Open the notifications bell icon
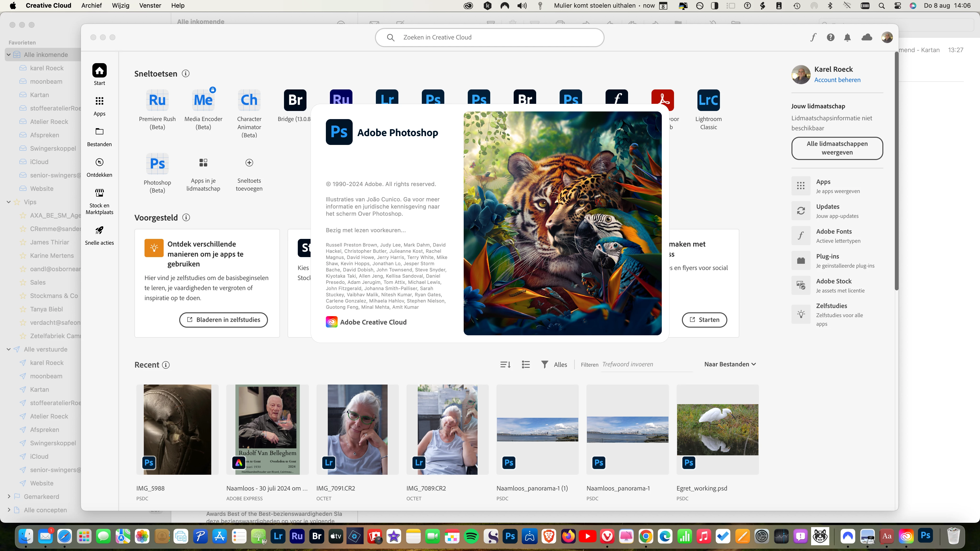 tap(847, 37)
